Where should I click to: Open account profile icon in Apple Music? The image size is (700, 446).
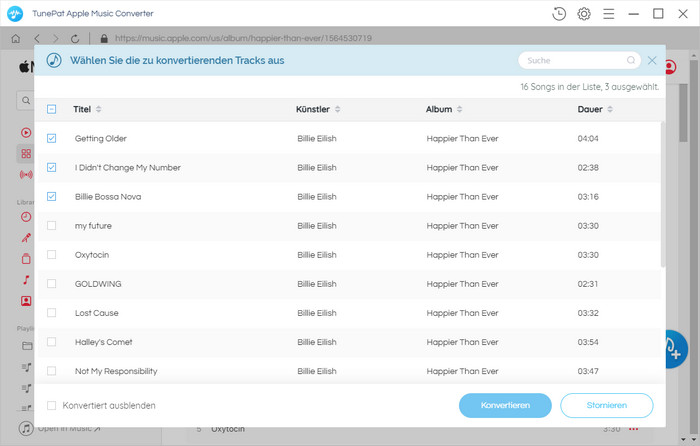tap(671, 67)
